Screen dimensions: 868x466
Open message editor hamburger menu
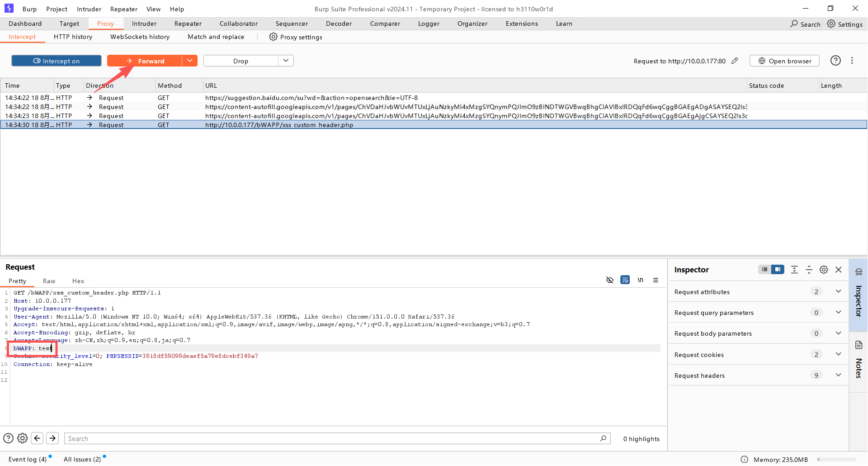[656, 280]
